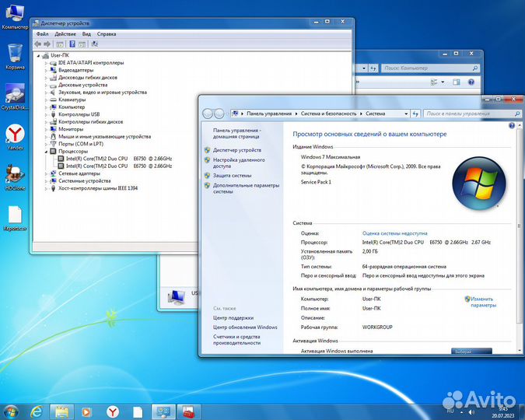Go to Панель управления домашняя страница
The image size is (525, 420).
[x=236, y=133]
